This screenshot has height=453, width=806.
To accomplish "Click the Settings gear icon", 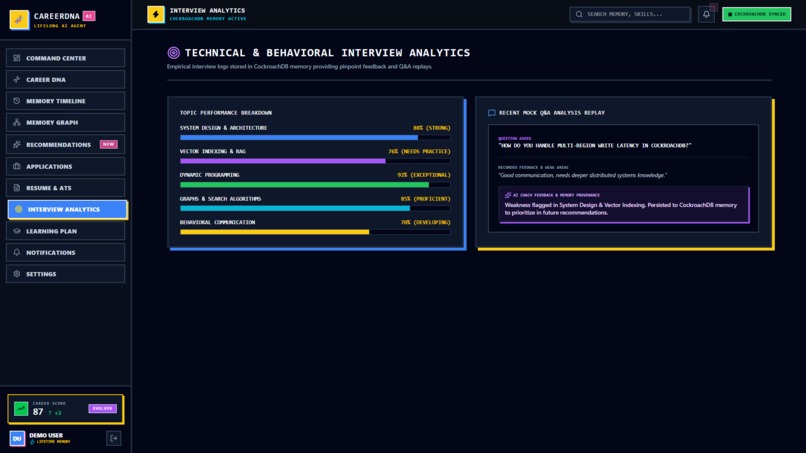I will 16,274.
